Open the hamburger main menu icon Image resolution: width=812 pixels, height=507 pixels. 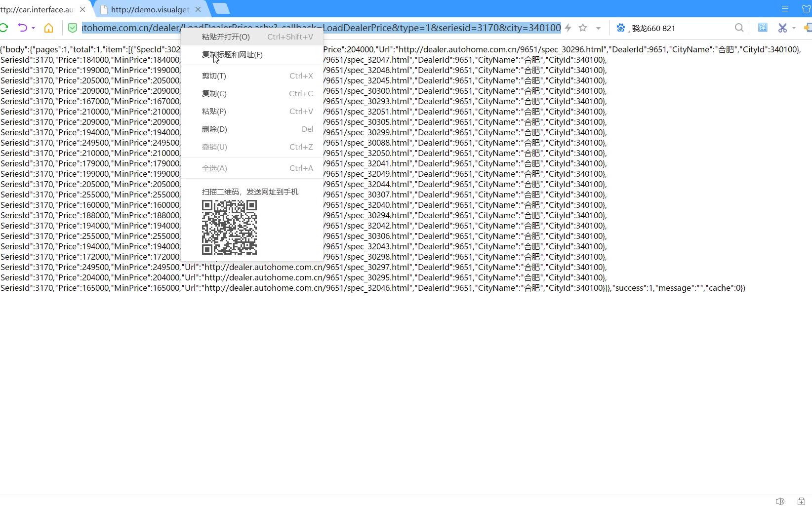coord(785,9)
